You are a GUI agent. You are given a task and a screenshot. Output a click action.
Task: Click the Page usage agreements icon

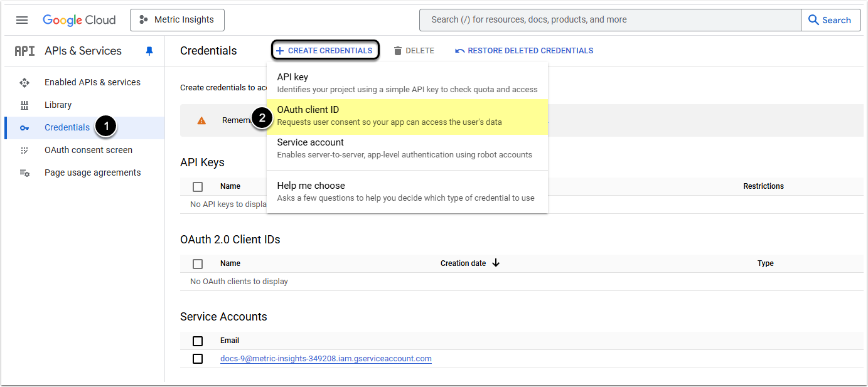point(24,172)
